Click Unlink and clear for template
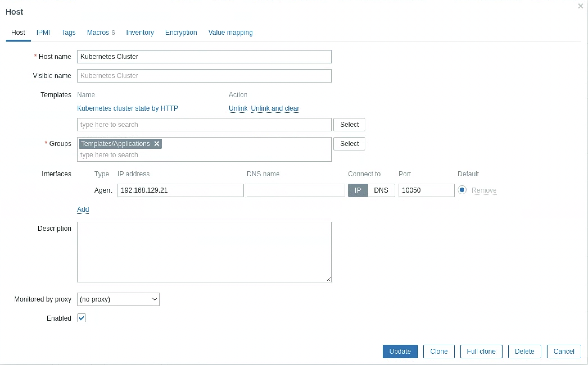 [x=275, y=108]
